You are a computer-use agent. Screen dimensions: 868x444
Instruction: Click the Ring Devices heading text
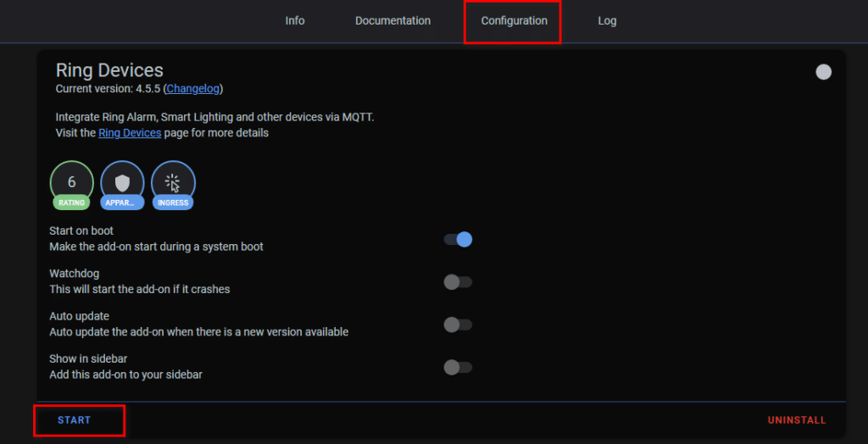(x=109, y=70)
